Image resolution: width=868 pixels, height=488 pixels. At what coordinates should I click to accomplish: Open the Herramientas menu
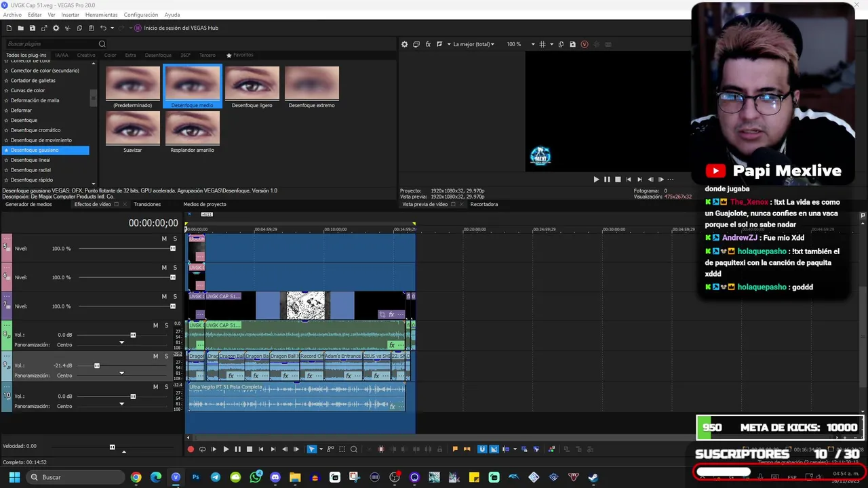click(x=101, y=15)
